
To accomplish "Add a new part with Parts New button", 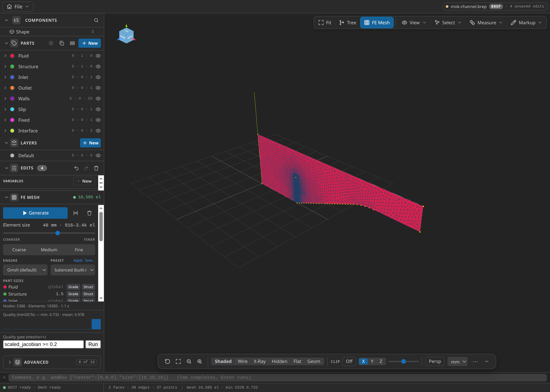I will point(90,43).
